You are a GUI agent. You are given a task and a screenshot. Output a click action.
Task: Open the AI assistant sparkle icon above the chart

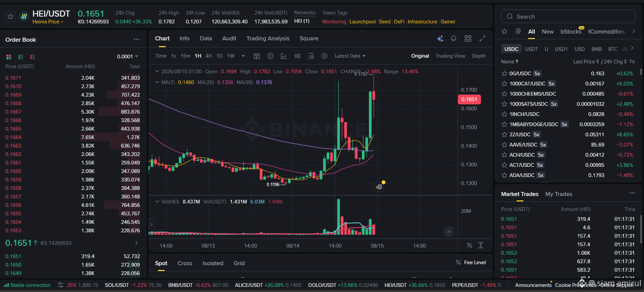click(x=440, y=39)
